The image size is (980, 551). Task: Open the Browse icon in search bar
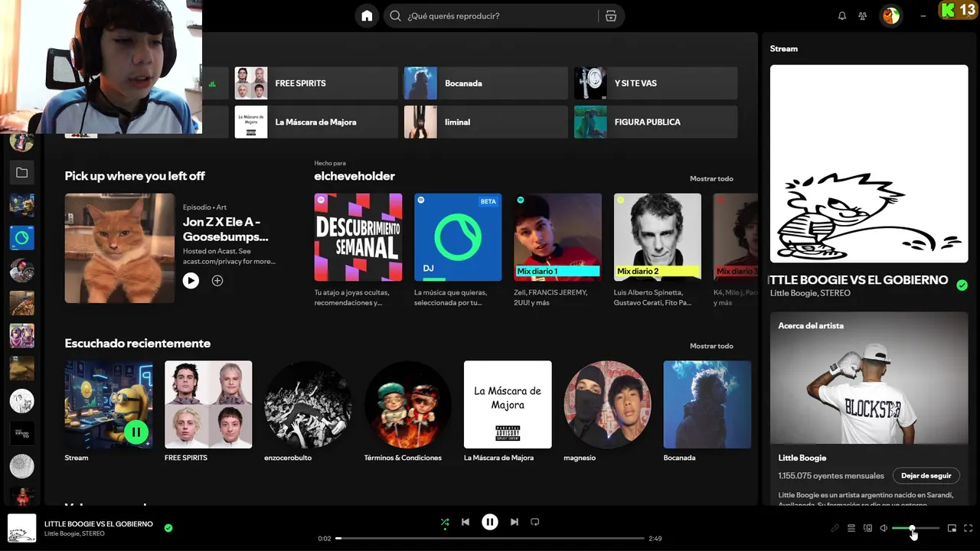pos(610,16)
